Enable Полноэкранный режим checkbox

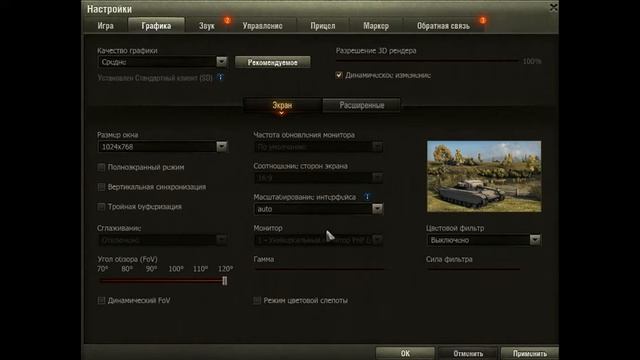[101, 167]
